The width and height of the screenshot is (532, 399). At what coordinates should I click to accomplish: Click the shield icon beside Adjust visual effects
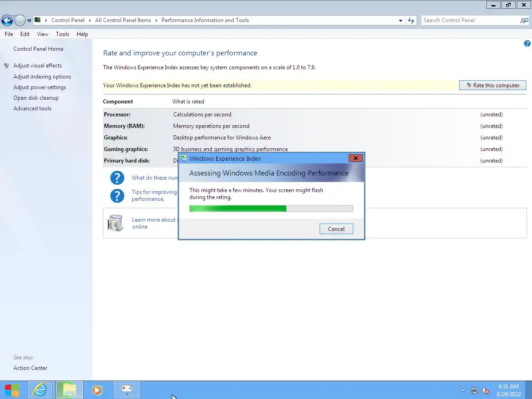(x=6, y=66)
